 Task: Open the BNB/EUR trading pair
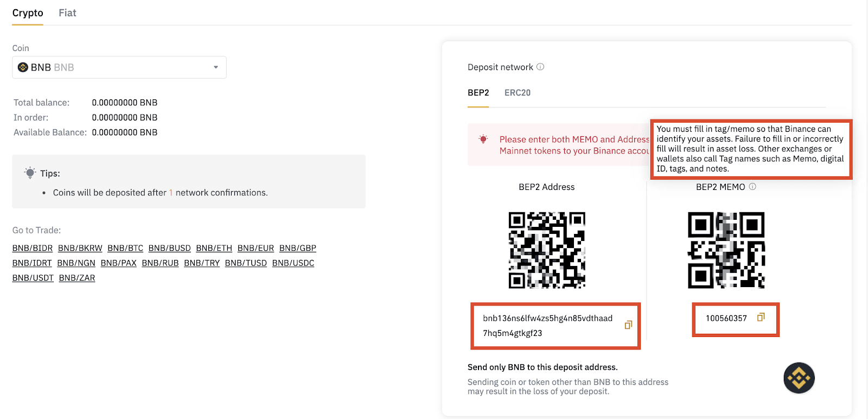(x=256, y=248)
